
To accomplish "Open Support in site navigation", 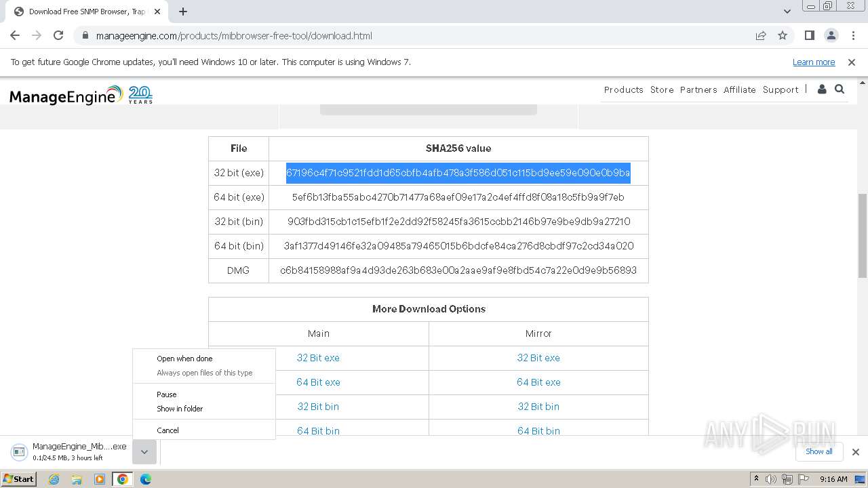I will tap(781, 89).
